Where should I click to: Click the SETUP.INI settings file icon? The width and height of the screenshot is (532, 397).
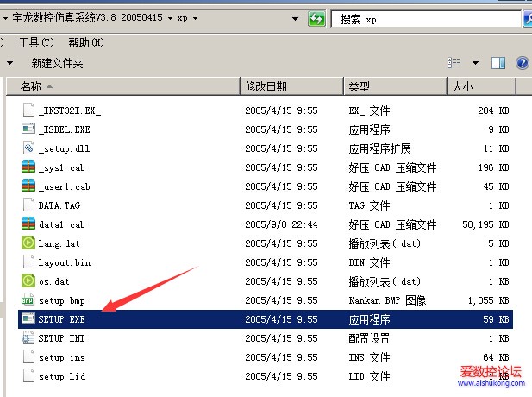[28, 338]
